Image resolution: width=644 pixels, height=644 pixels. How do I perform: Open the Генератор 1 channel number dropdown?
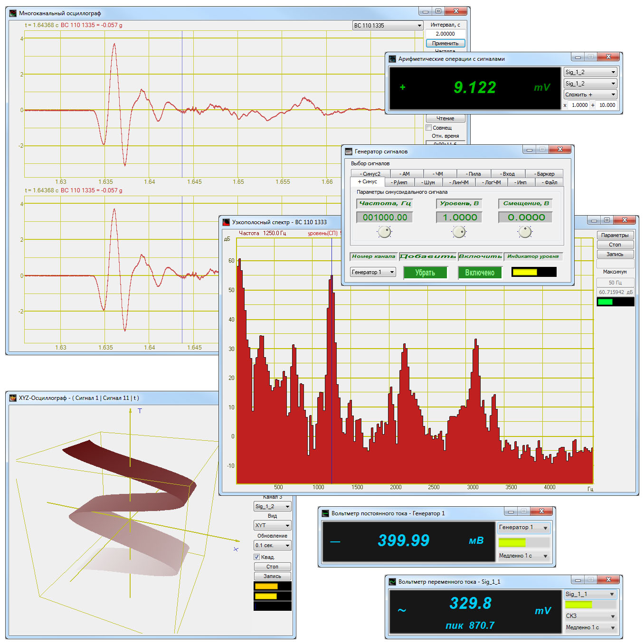click(373, 272)
